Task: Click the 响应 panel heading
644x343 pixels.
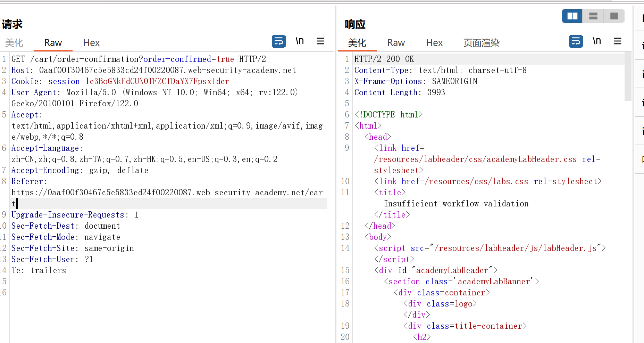Action: (x=355, y=24)
